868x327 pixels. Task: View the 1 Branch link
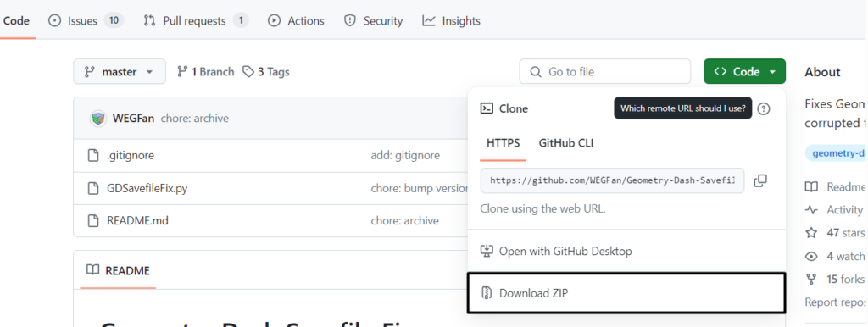point(205,72)
